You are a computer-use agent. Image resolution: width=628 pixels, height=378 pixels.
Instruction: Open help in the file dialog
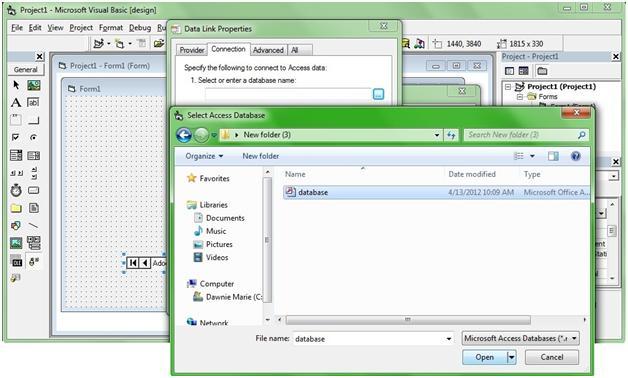pos(576,156)
